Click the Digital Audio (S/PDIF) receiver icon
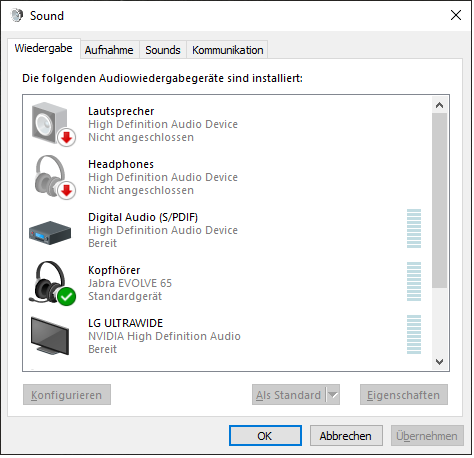474x458 pixels. pos(50,233)
